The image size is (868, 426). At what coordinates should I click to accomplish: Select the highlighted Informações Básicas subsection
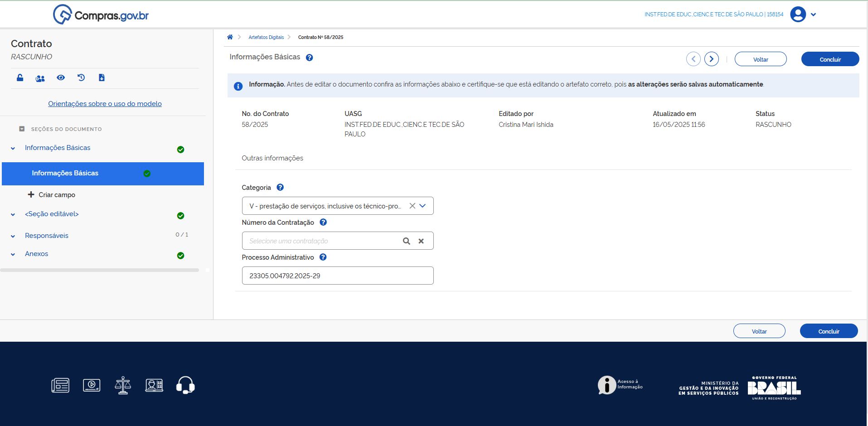(65, 173)
